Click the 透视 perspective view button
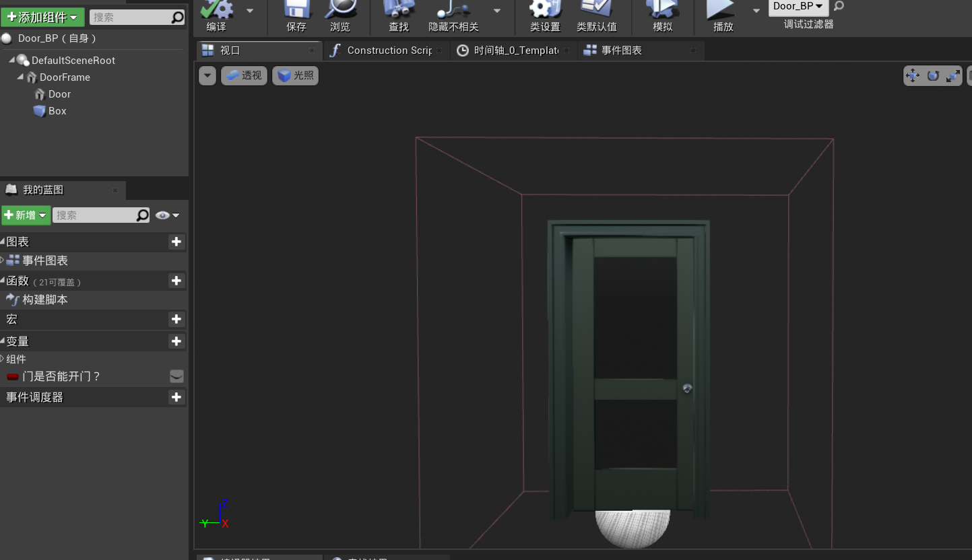Viewport: 972px width, 560px height. point(244,75)
